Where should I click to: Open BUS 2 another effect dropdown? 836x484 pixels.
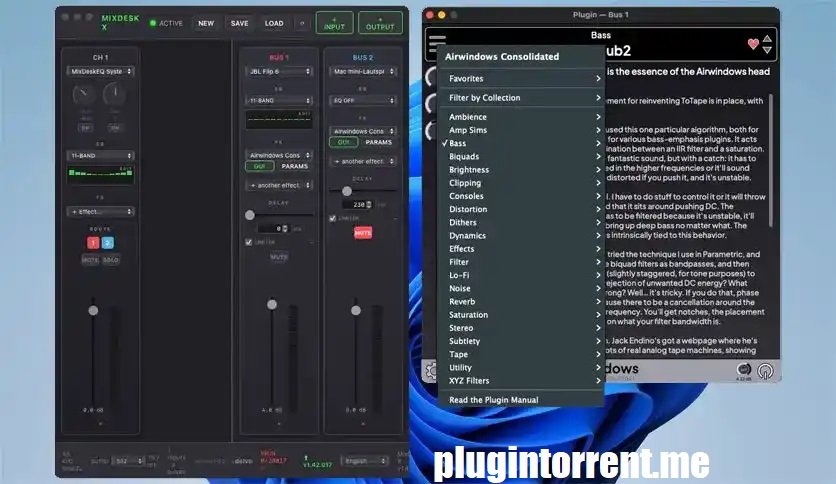pos(363,161)
